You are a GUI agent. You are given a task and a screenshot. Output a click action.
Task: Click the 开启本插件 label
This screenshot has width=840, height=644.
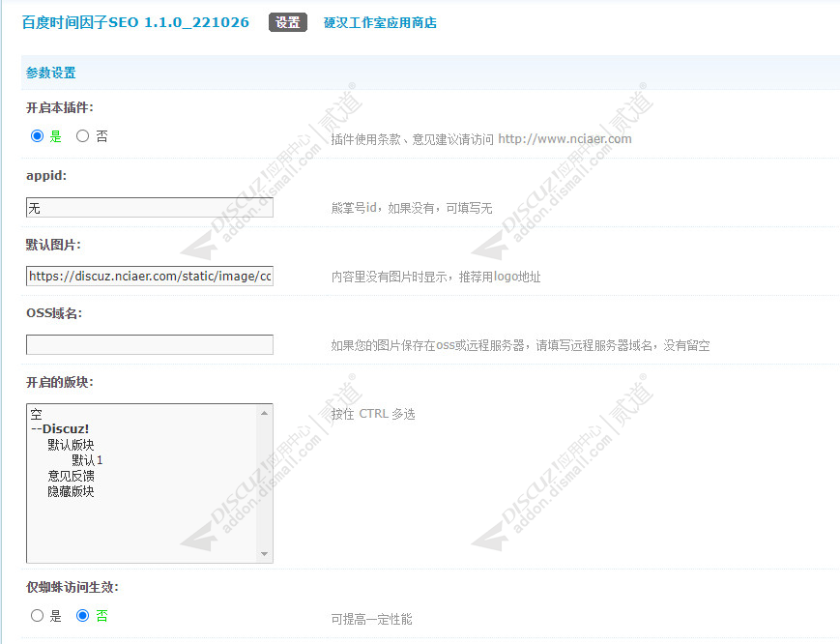click(60, 107)
